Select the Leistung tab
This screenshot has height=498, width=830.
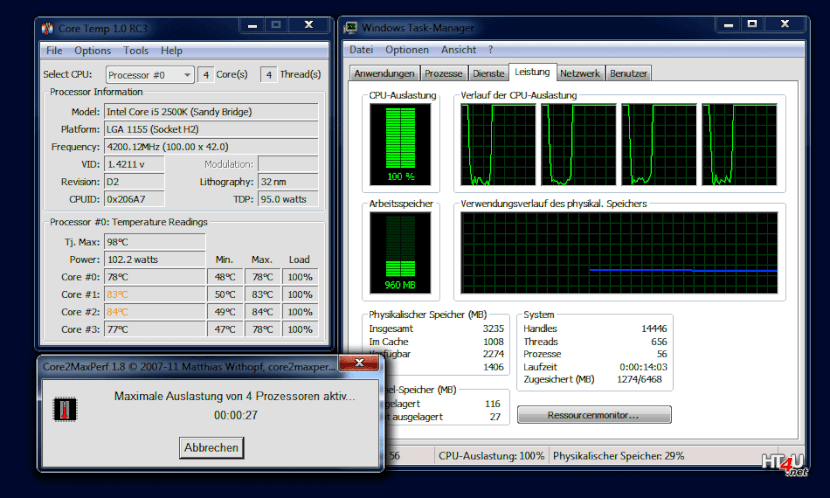coord(532,71)
